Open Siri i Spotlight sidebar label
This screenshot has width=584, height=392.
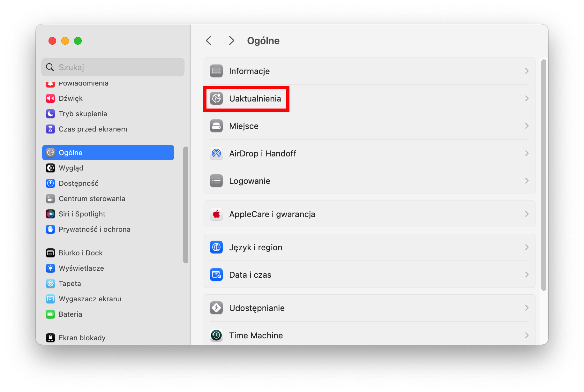(x=82, y=214)
